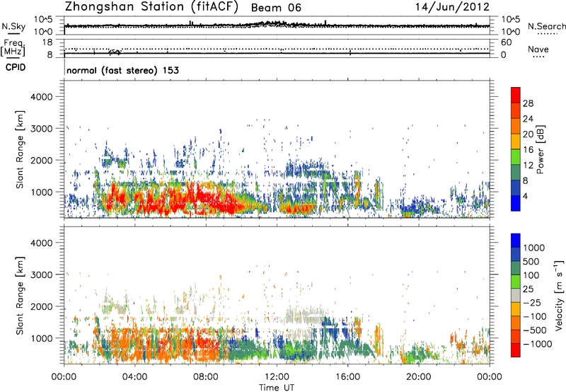Select the '20' power colorbar label

[528, 134]
